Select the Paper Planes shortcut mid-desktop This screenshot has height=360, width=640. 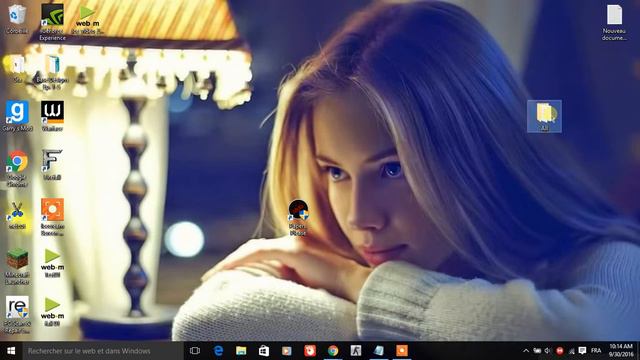[298, 218]
